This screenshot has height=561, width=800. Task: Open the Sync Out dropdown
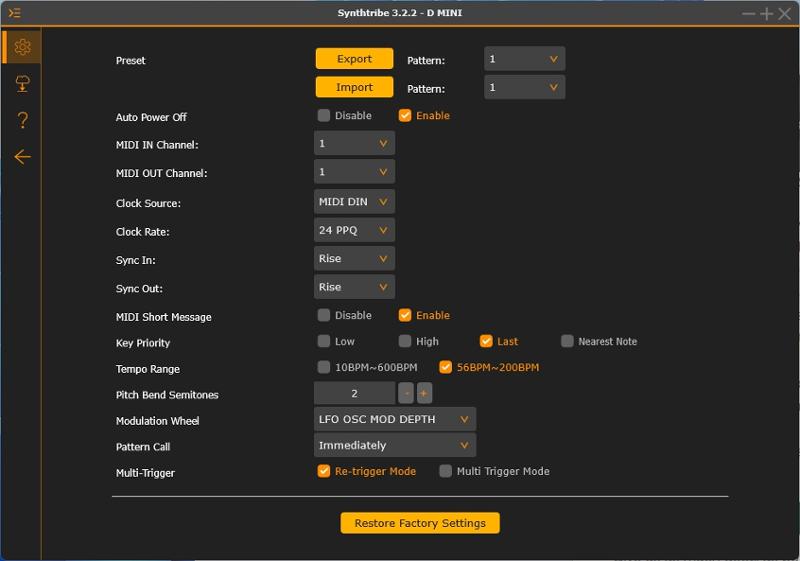[x=354, y=287]
